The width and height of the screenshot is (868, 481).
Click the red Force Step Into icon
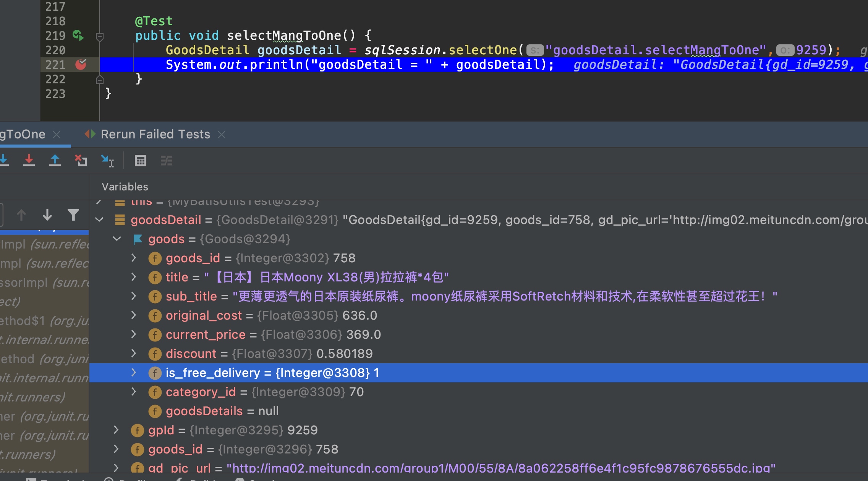click(29, 160)
